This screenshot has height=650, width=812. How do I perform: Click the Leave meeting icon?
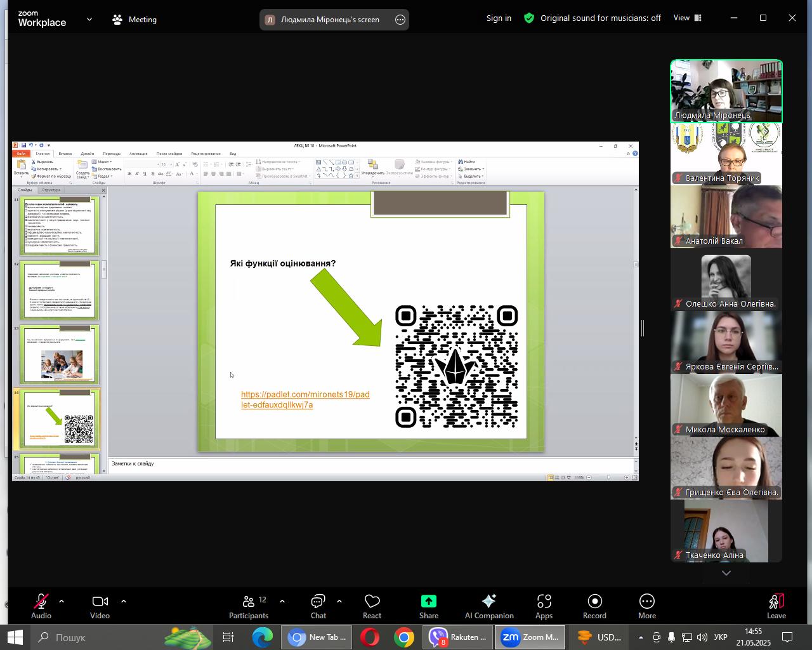point(776,601)
